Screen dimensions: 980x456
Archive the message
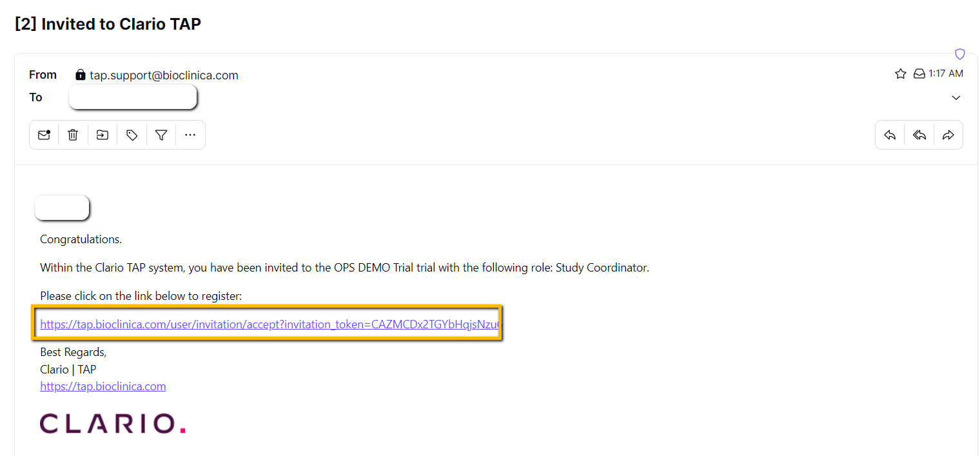click(919, 73)
